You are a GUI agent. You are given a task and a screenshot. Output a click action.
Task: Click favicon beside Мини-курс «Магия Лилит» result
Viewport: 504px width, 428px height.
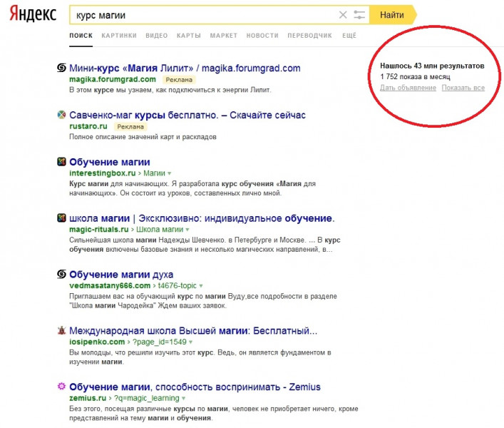coord(61,68)
